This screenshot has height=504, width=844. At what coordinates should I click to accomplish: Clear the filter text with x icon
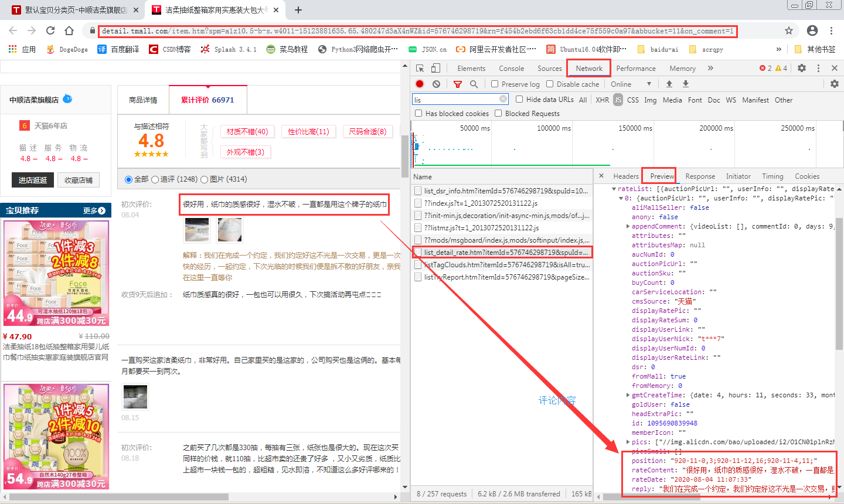(x=503, y=99)
